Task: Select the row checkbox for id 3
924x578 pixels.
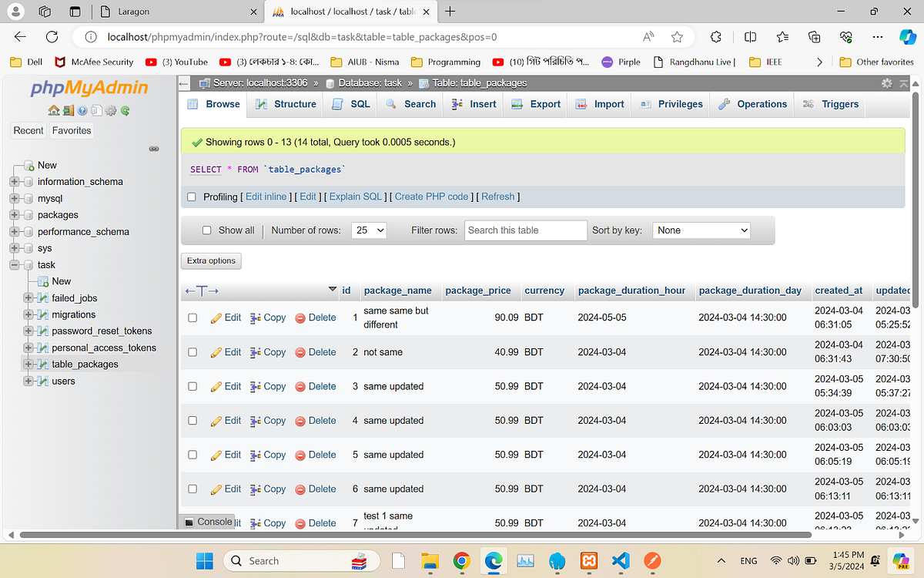Action: [192, 386]
